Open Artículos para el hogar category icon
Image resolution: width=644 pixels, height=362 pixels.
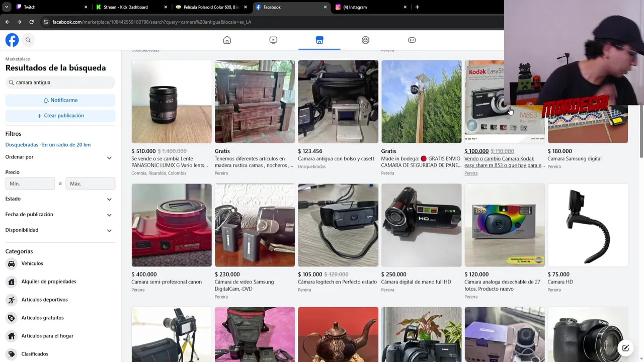pyautogui.click(x=11, y=336)
